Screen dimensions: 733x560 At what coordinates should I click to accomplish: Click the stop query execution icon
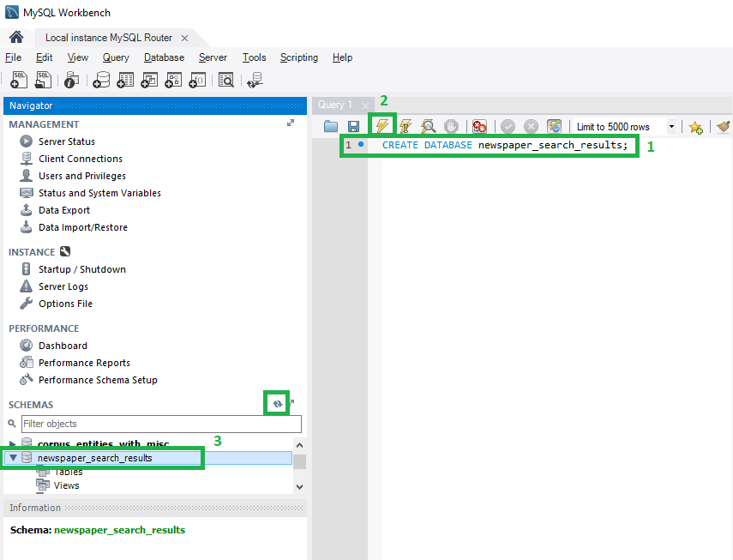click(x=449, y=126)
